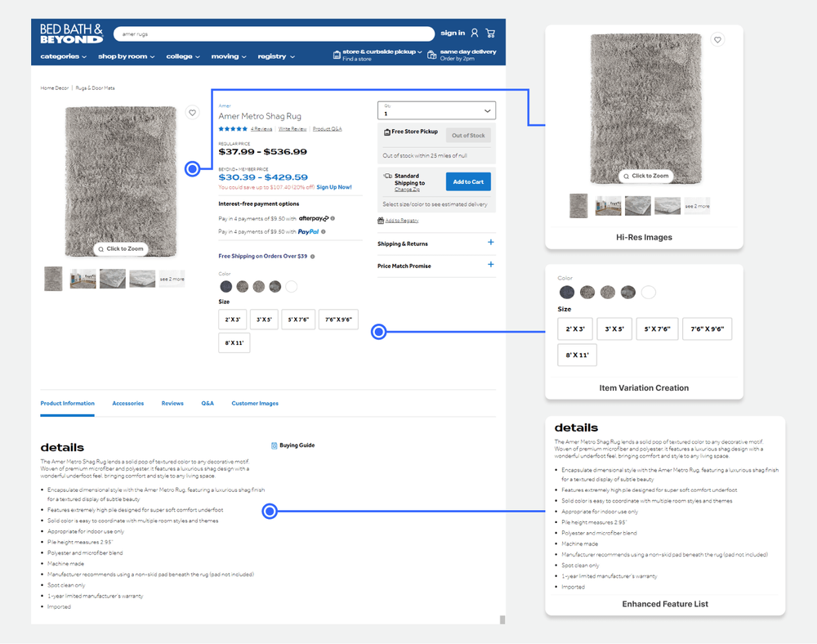Click Free Shipping on Orders Over $39
The image size is (817, 644).
point(262,257)
